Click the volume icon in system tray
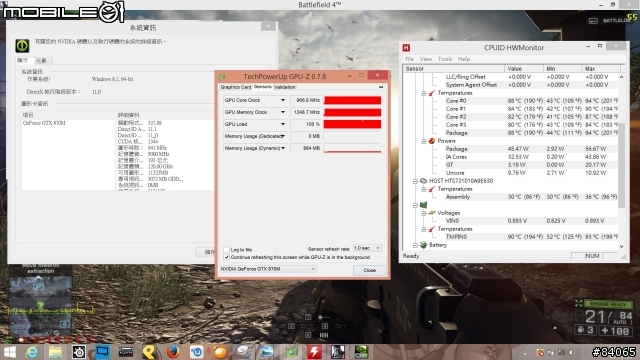 coord(571,352)
